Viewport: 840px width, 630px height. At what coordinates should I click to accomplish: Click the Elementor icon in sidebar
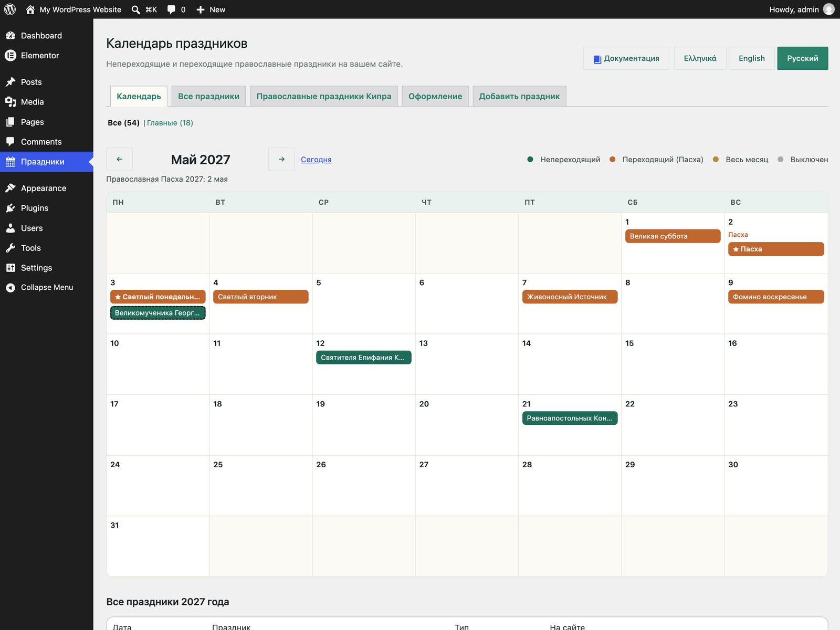(10, 56)
